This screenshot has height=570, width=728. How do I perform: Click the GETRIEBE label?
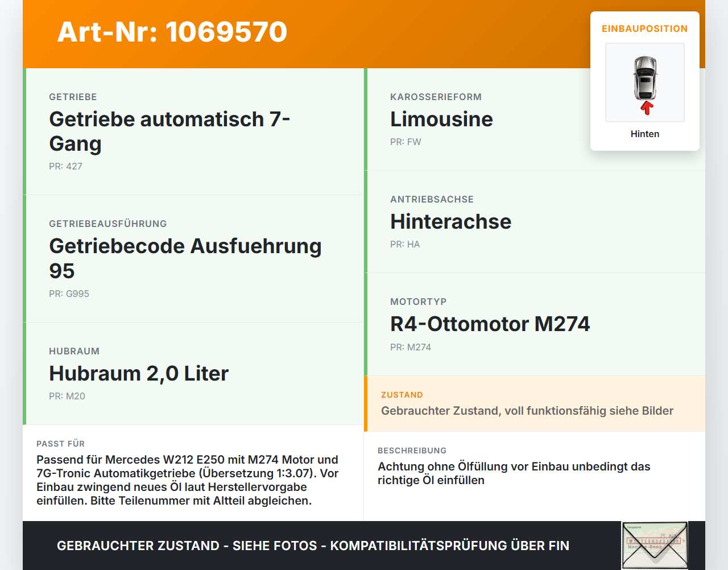click(x=73, y=97)
